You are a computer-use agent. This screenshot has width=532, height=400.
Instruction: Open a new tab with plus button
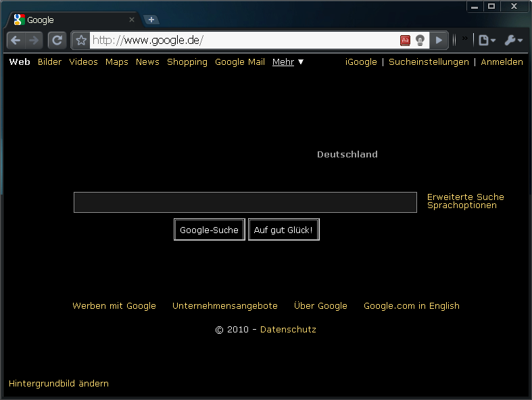tap(151, 20)
